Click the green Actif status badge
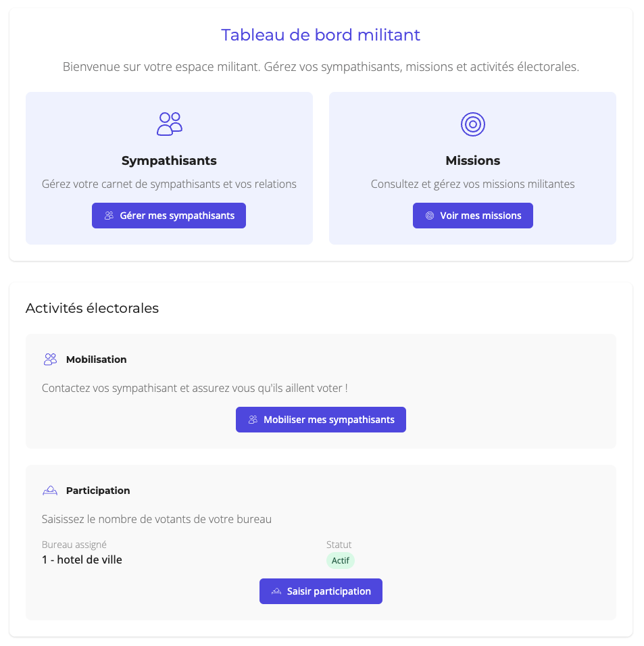Screen dimensions: 644x646 click(340, 561)
